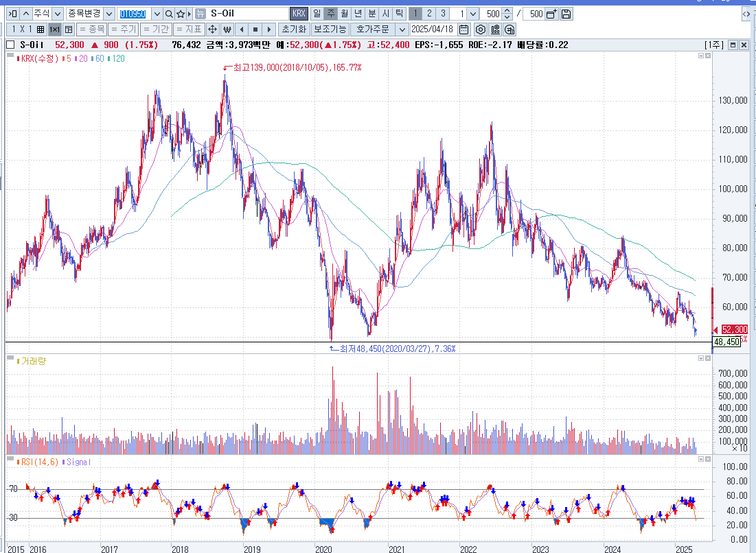Open the calendar date picker icon

tap(463, 30)
